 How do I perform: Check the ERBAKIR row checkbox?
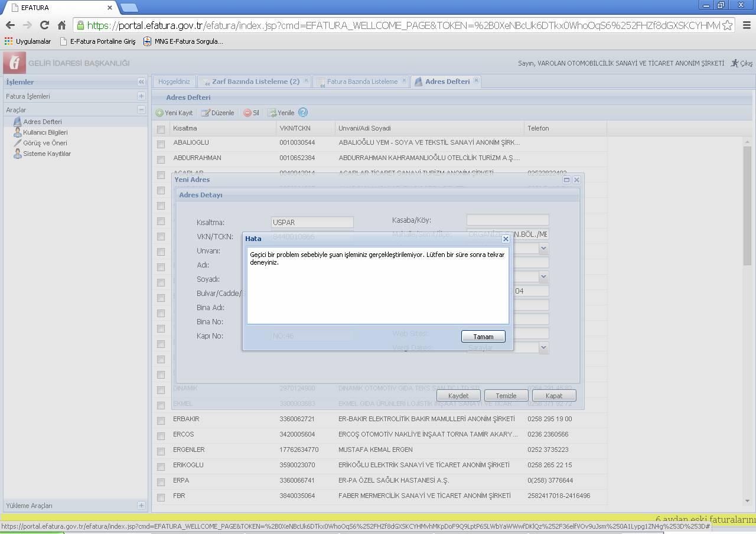click(x=161, y=421)
